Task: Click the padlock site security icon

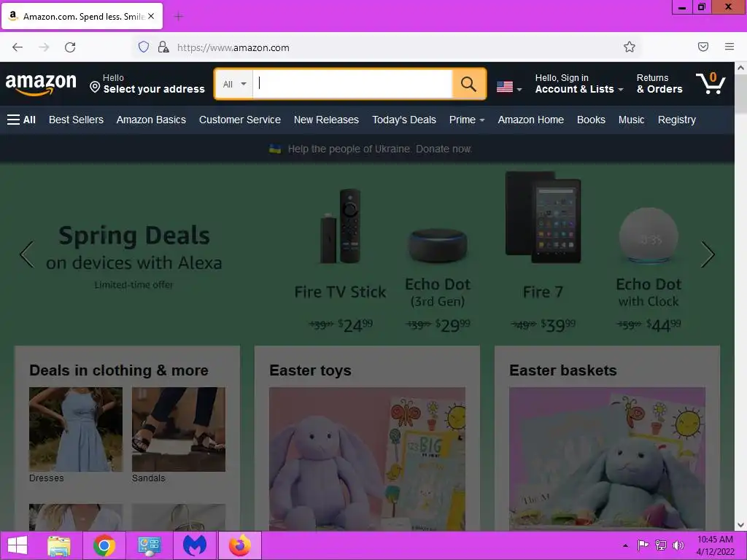Action: [x=163, y=47]
